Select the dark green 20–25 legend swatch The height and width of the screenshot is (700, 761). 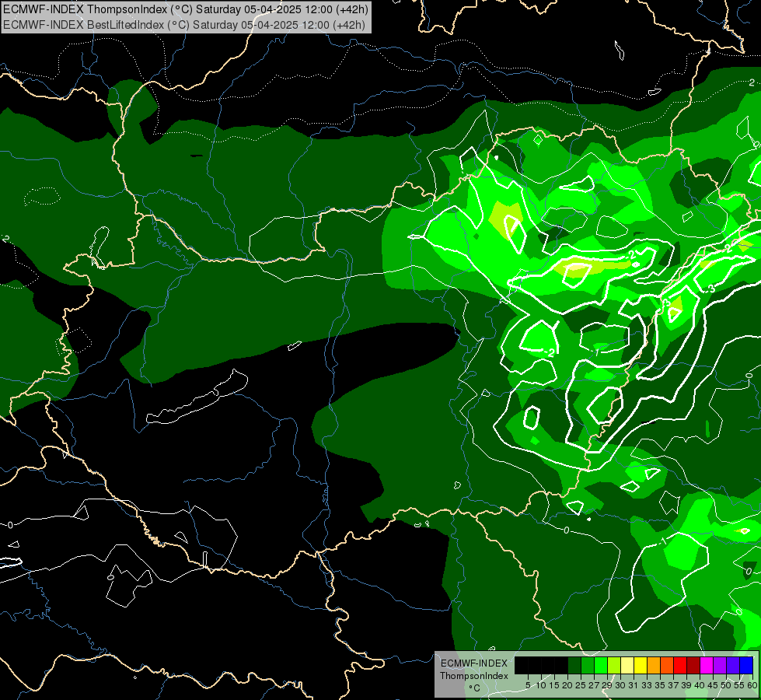[574, 665]
